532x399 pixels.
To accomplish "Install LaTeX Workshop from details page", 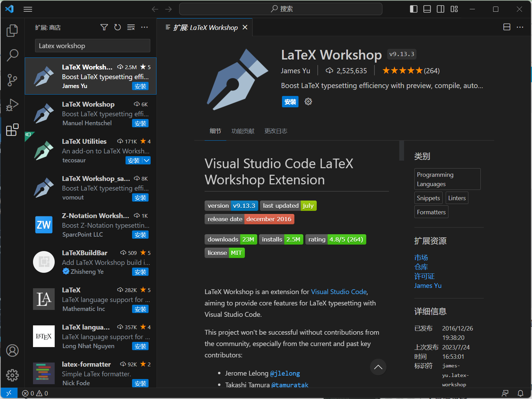I will coord(290,102).
